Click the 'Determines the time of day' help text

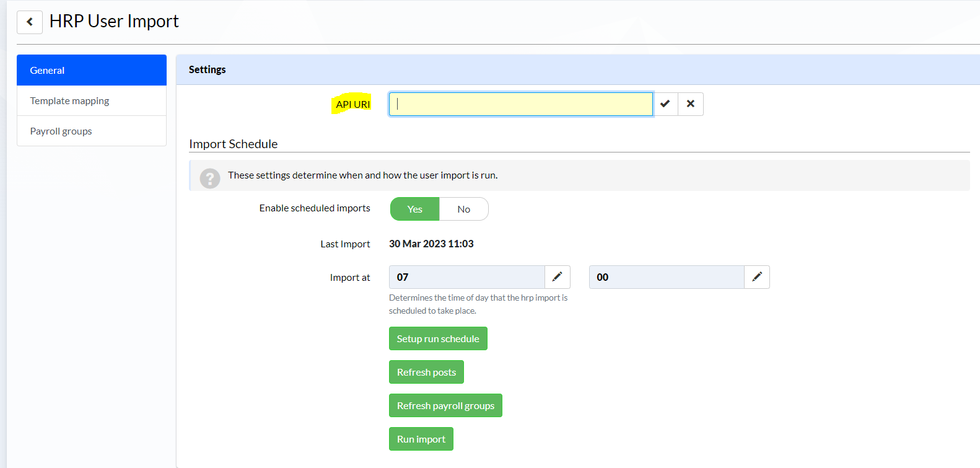478,304
